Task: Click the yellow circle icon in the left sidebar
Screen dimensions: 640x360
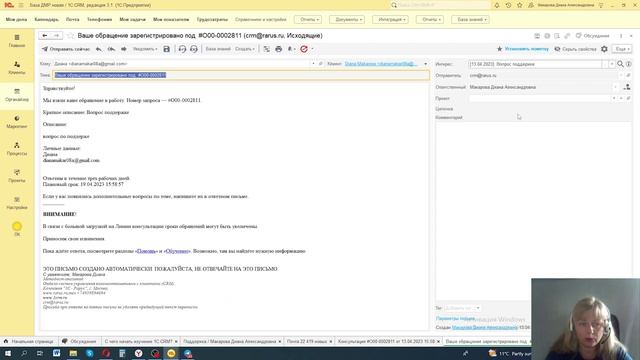Action: pos(17,227)
